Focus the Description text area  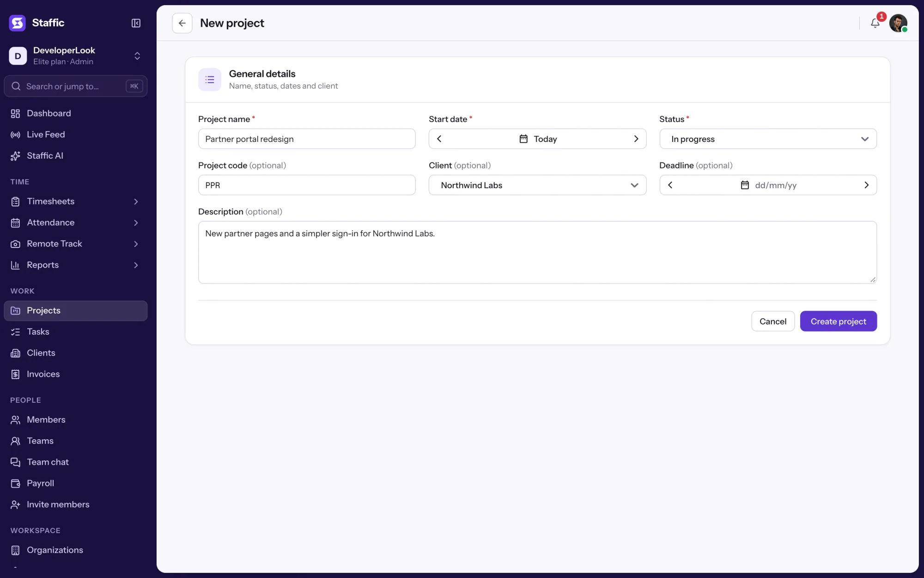[x=537, y=252]
